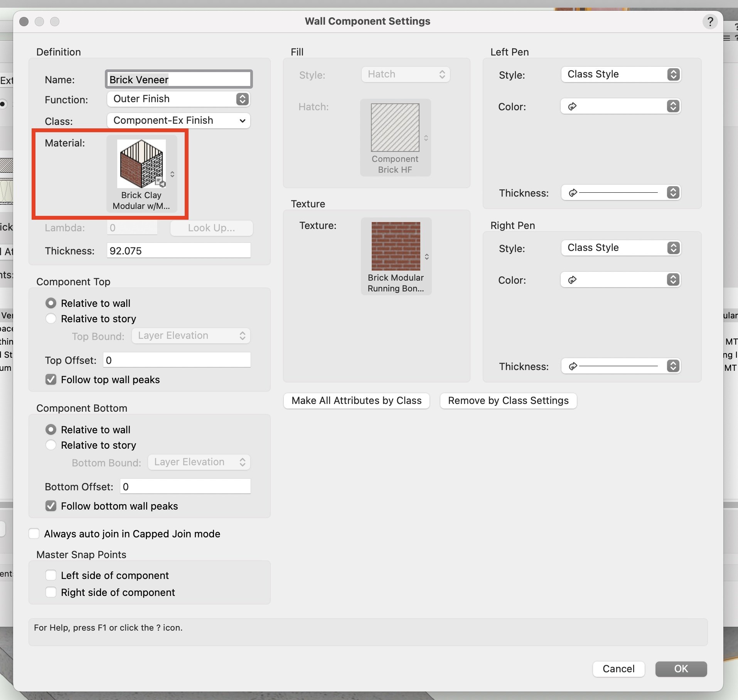Click the Left Pen thickness stepper arrows
This screenshot has height=700, width=738.
click(673, 192)
